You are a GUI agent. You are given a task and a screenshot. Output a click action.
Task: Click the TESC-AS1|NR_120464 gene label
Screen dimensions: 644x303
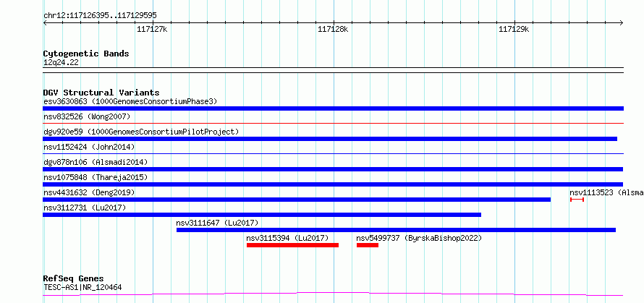82,287
